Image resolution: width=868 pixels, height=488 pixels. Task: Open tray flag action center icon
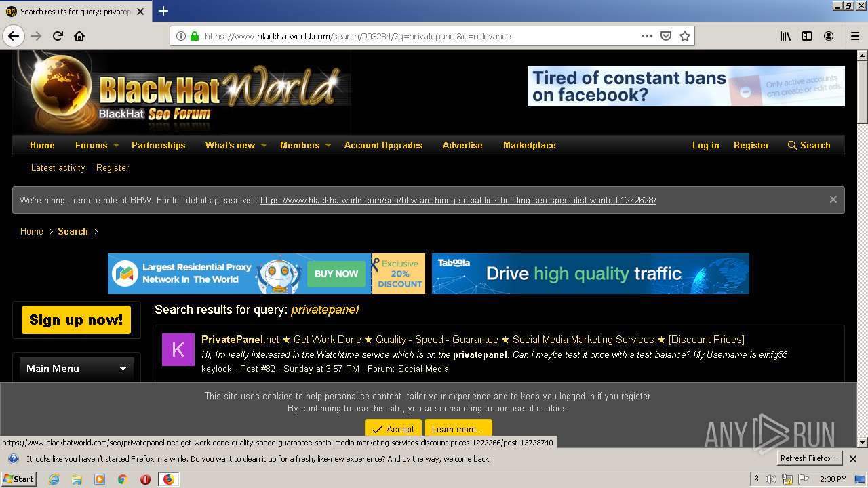(802, 479)
